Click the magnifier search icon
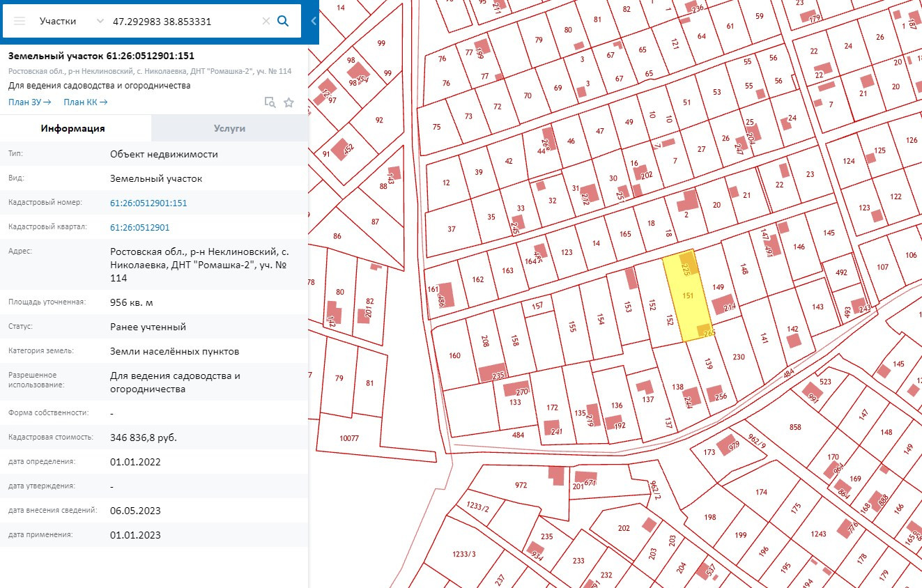 [x=283, y=21]
